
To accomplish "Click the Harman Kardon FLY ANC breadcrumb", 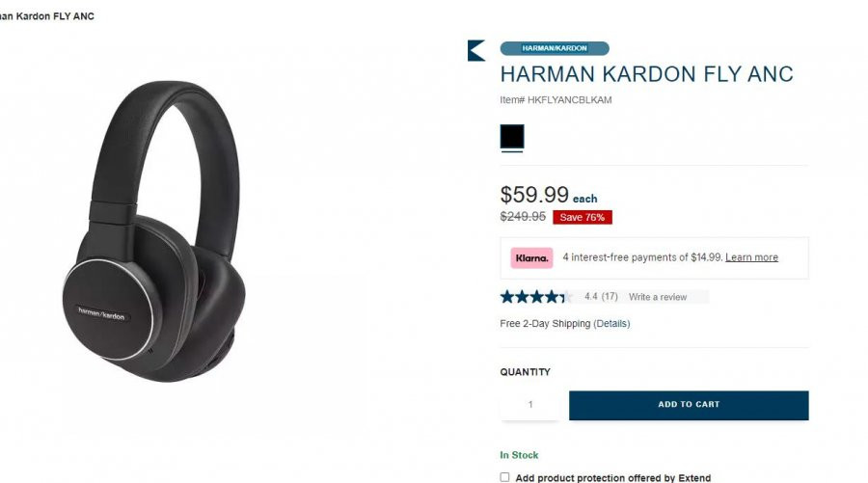I will point(46,16).
